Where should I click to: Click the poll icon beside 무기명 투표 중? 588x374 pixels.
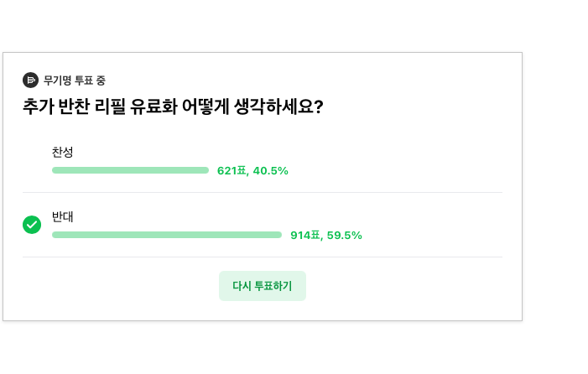tap(30, 80)
